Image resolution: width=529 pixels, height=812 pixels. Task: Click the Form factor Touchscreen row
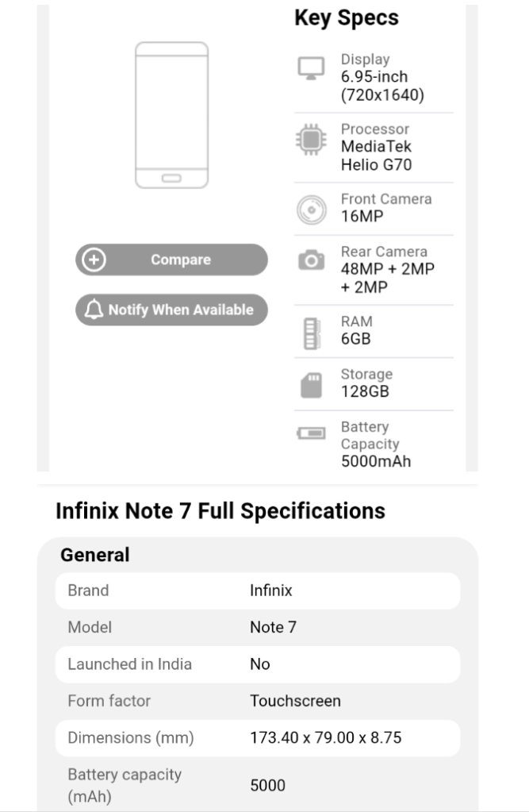257,701
